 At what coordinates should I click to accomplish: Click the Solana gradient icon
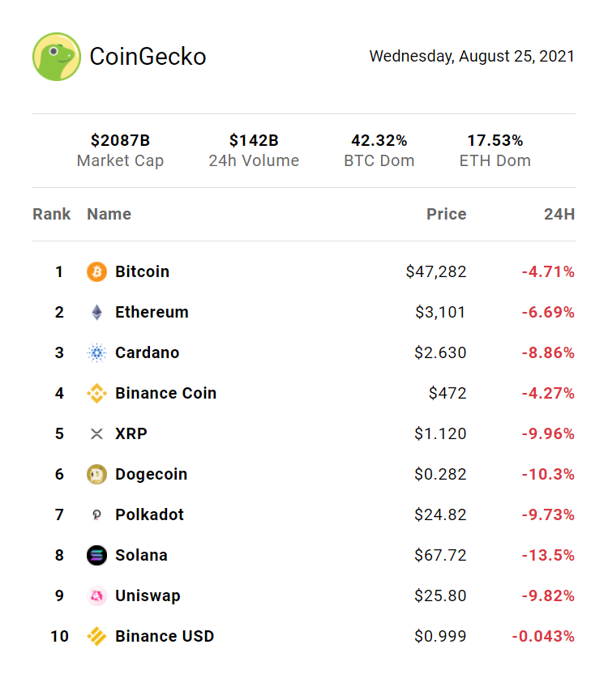point(96,556)
